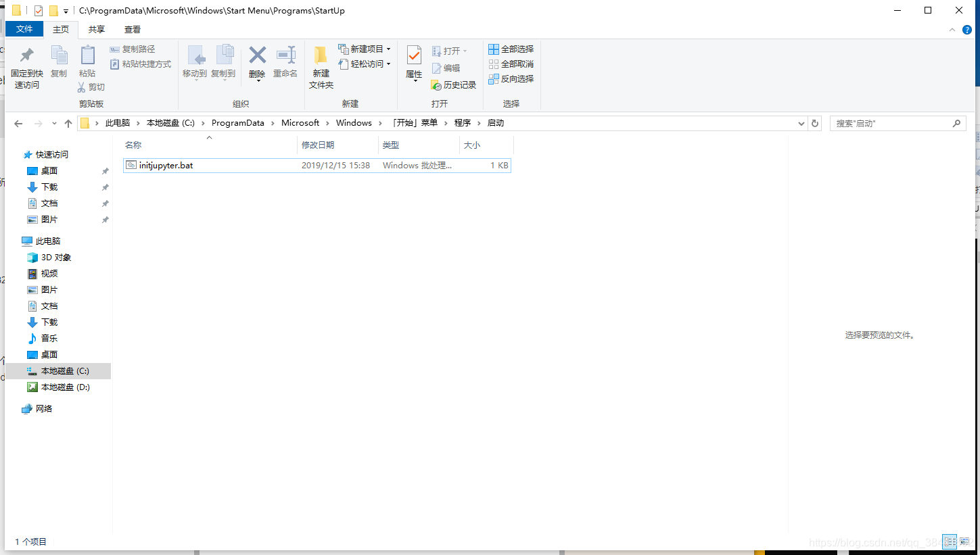Open the 复制到 copy-to button
The height and width of the screenshot is (555, 980).
point(223,62)
